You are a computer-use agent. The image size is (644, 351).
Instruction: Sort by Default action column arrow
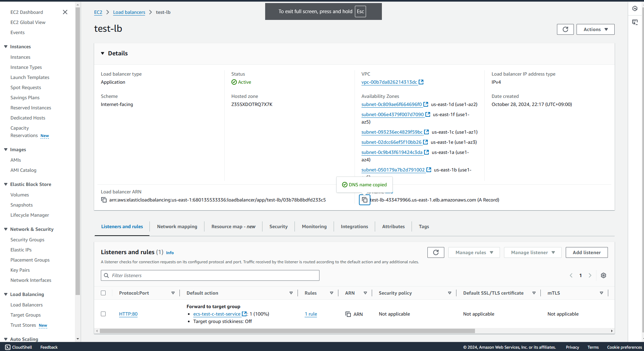(x=291, y=293)
